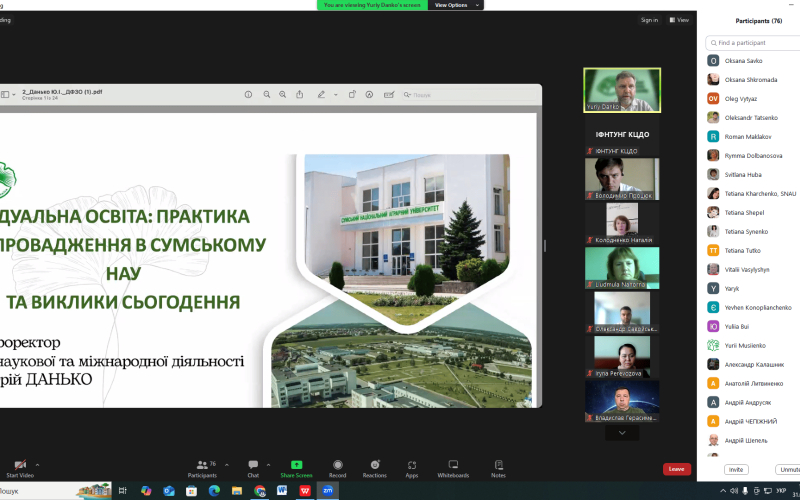Click the Task View taskbar icon
The width and height of the screenshot is (800, 500).
(122, 491)
